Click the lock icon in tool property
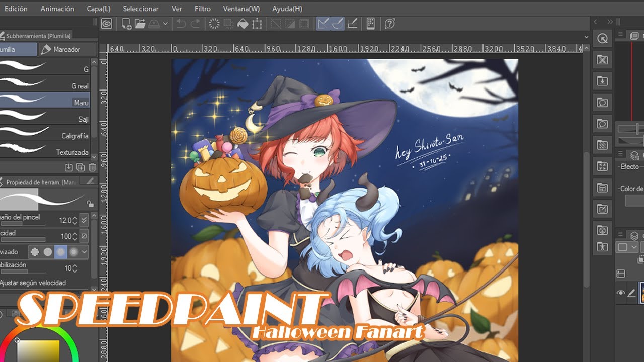 click(x=90, y=204)
